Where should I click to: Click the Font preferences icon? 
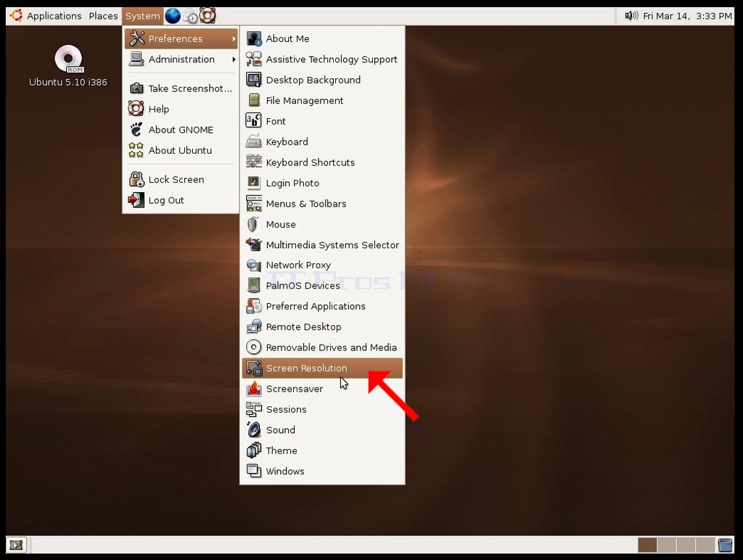point(254,121)
